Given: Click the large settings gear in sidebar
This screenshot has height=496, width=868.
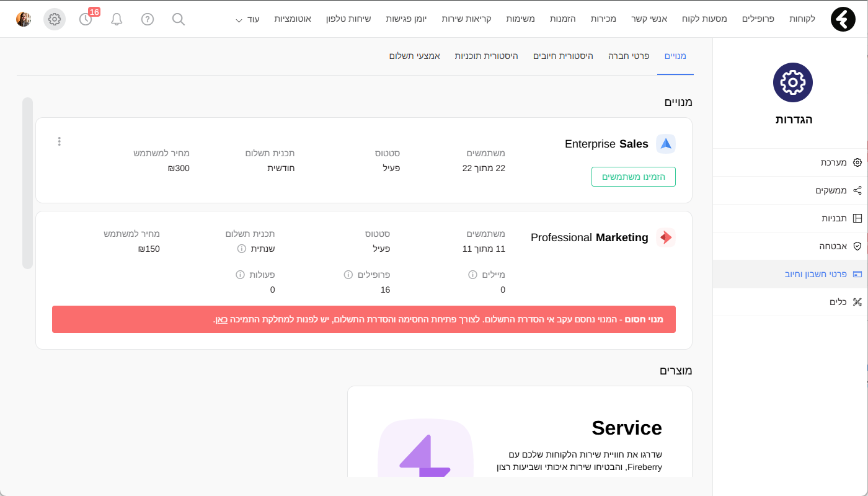Looking at the screenshot, I should coord(793,82).
